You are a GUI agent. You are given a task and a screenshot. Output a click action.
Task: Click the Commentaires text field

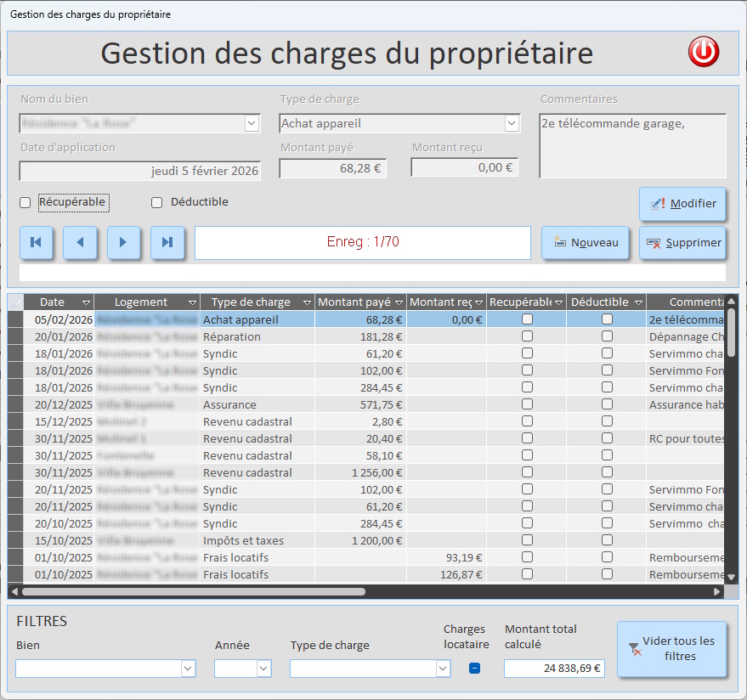pyautogui.click(x=632, y=145)
